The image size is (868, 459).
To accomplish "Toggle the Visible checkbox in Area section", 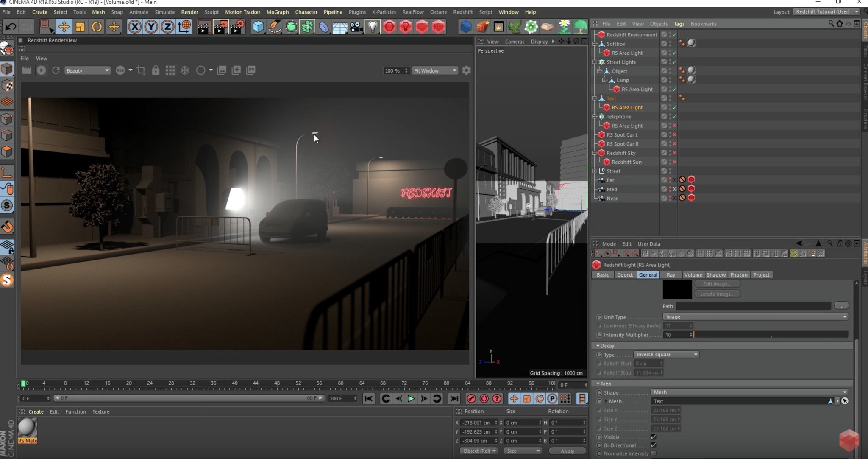I will pyautogui.click(x=653, y=437).
